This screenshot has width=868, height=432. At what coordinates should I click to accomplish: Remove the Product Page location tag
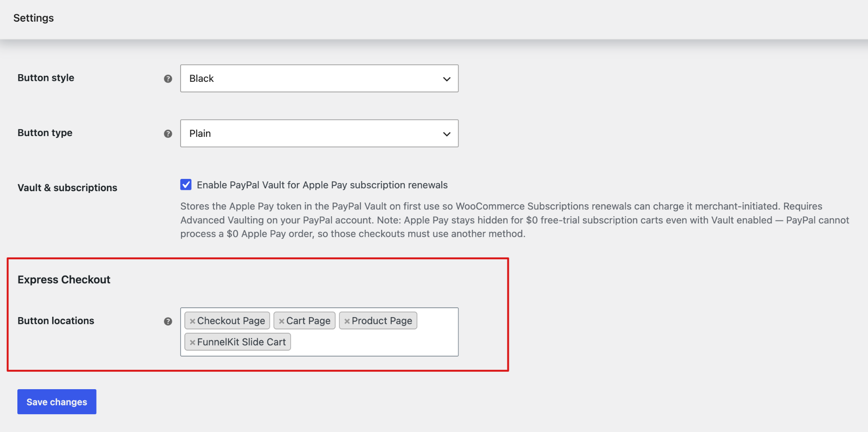click(347, 321)
